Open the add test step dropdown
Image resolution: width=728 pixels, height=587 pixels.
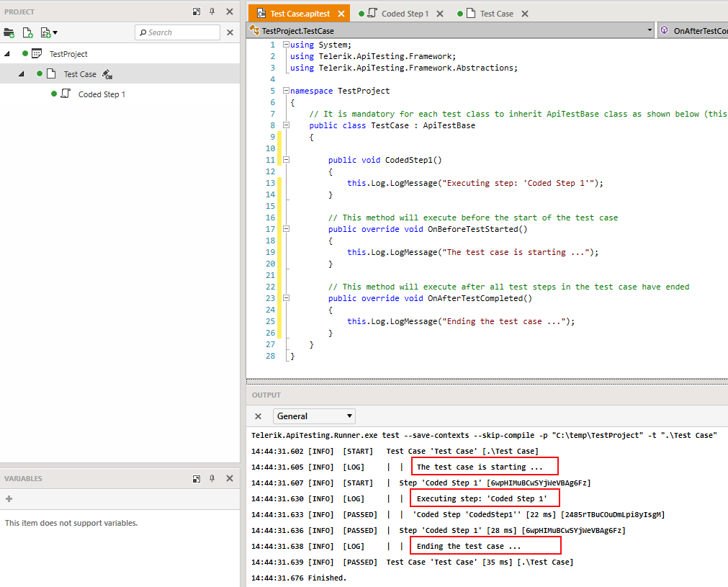tap(49, 32)
